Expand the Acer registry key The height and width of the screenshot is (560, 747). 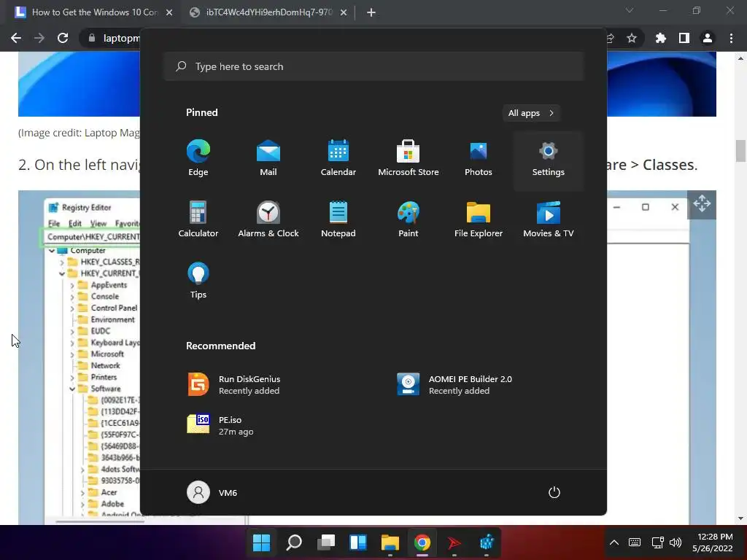tap(82, 493)
